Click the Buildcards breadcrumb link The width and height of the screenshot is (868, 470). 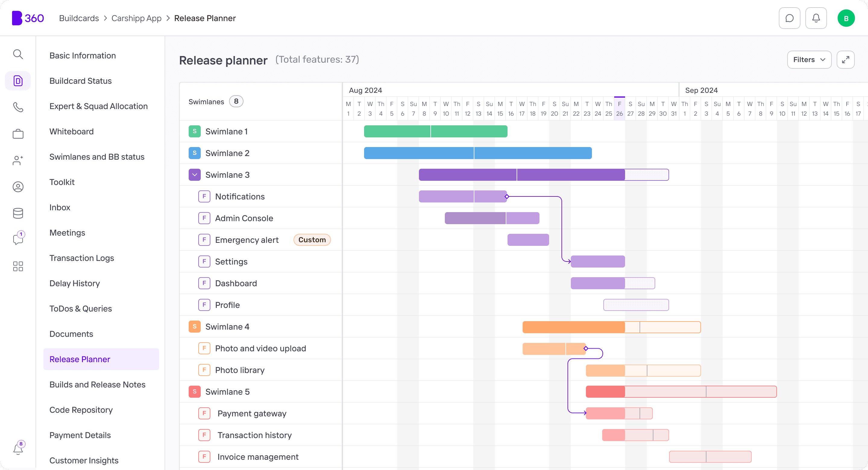click(79, 18)
